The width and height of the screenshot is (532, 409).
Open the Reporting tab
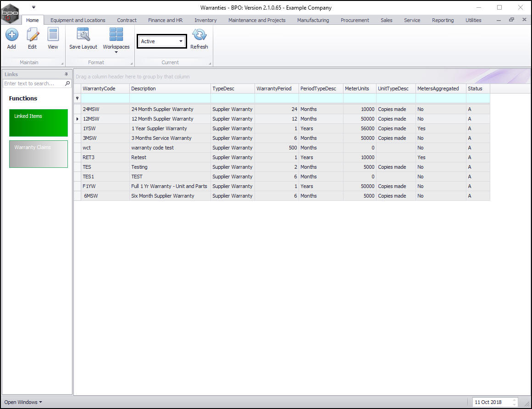(x=443, y=20)
